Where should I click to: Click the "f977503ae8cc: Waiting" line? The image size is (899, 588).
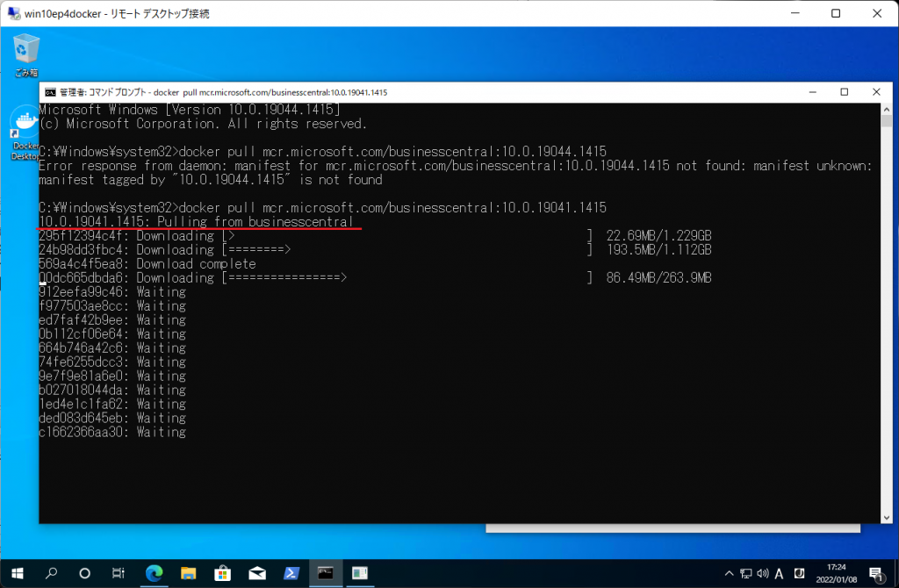point(112,306)
